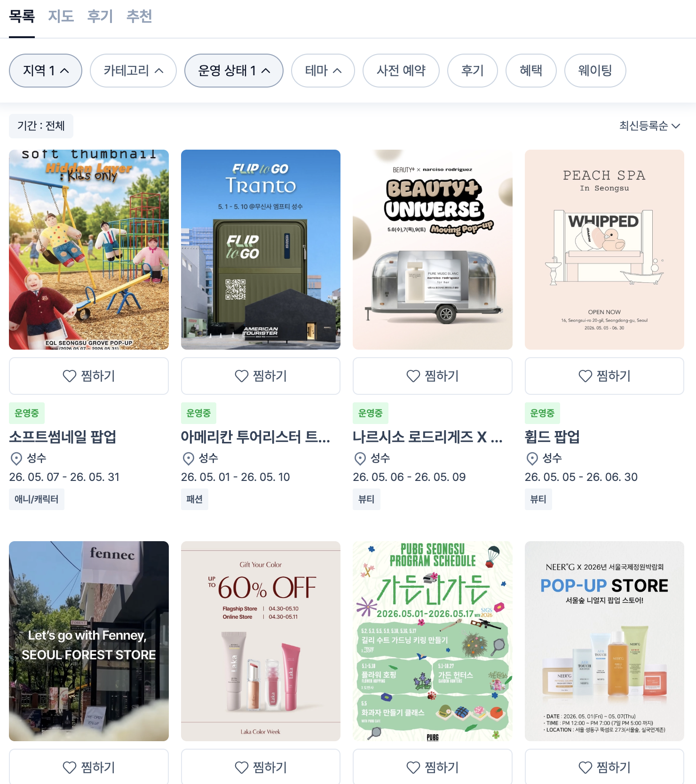Open the soft thumbnail popup poster
Image resolution: width=696 pixels, height=784 pixels.
89,249
